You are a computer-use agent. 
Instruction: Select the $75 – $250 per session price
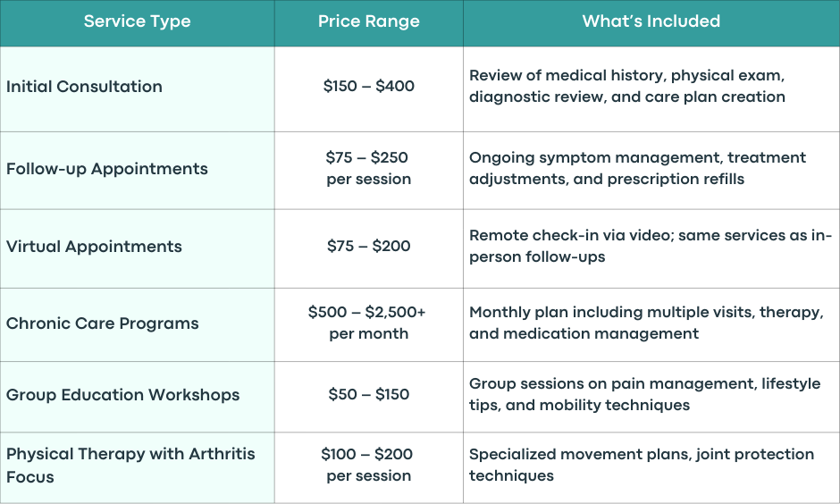[x=368, y=168]
